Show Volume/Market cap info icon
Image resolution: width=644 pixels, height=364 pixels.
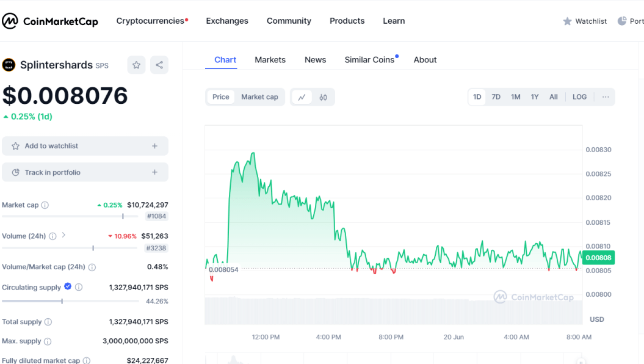92,267
